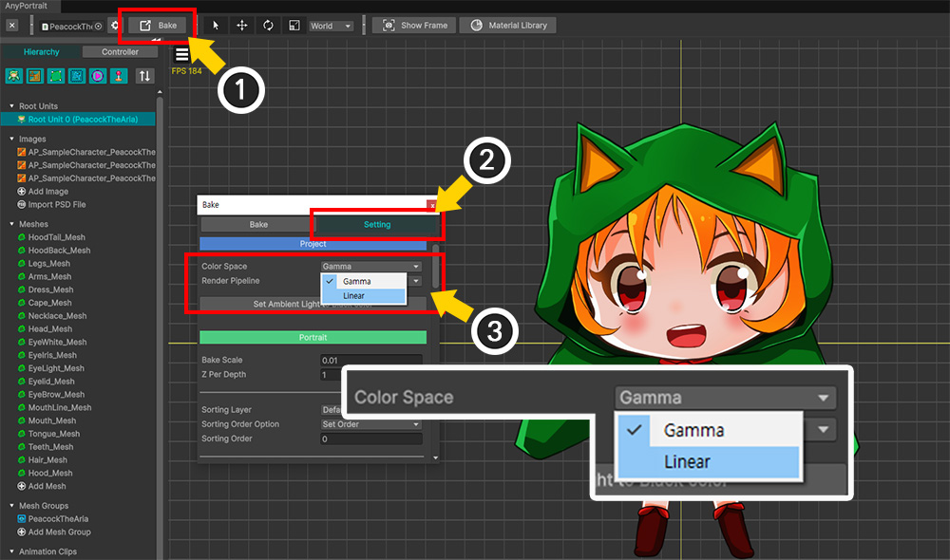Toggle the Root Units filter icon
Screen dimensions: 950x560
coord(14,76)
